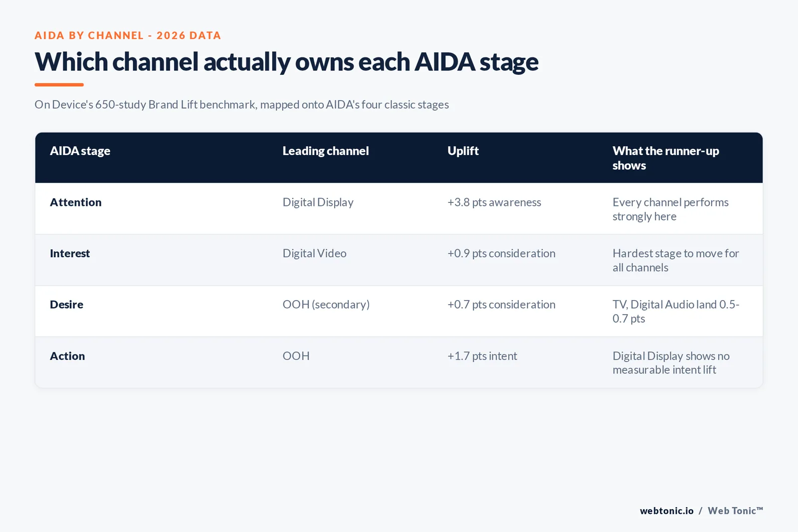Select the 'Desire' row label
798x532 pixels.
pos(66,305)
